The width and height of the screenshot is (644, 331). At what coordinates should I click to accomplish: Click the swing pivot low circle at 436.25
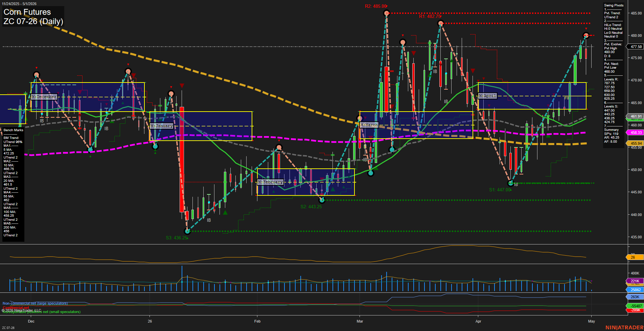click(x=187, y=231)
